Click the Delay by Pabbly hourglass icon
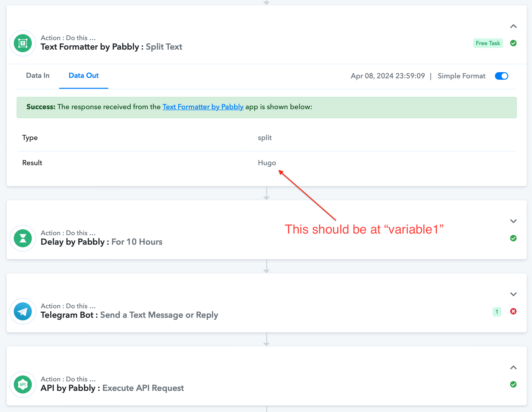The image size is (532, 412). pos(23,238)
